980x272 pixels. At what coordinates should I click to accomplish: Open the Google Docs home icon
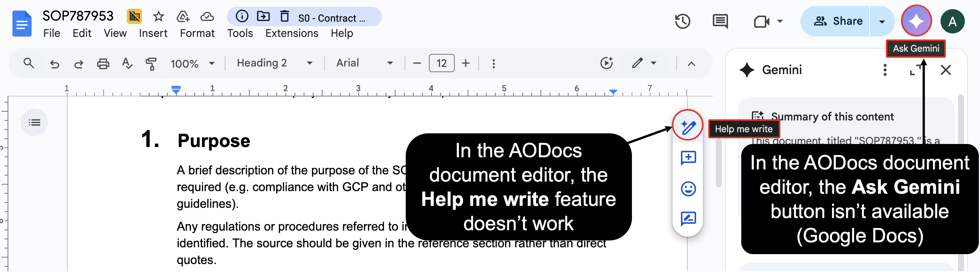click(22, 24)
